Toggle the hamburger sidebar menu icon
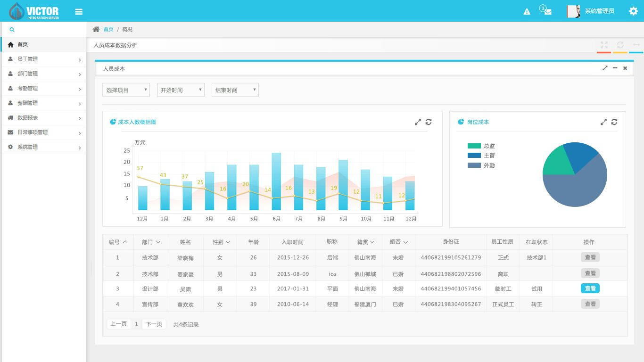 [79, 12]
